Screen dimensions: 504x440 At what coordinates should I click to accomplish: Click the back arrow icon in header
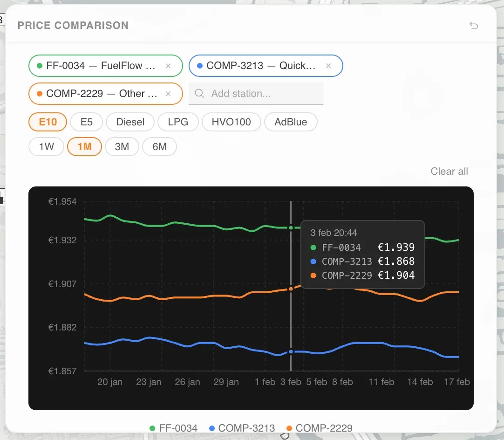(x=473, y=26)
